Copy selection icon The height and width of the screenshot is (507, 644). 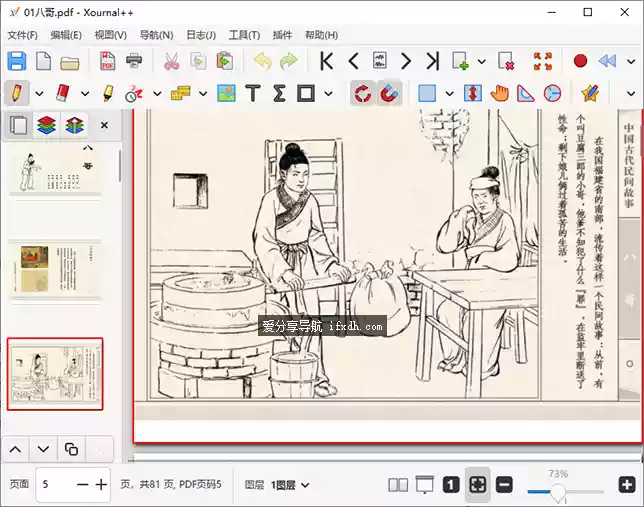coord(198,61)
